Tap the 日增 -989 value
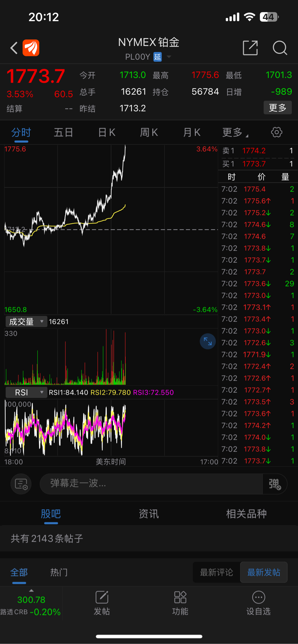The image size is (298, 644). pyautogui.click(x=281, y=92)
